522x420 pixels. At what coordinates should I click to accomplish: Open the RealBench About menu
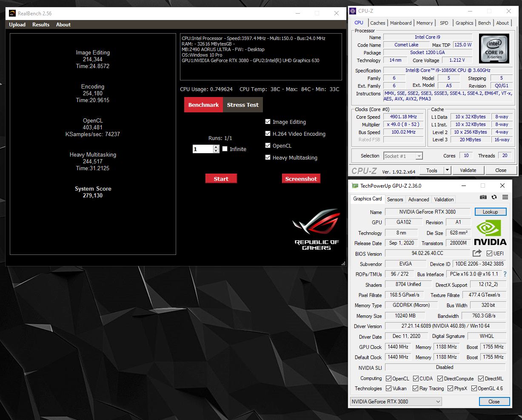click(x=63, y=25)
